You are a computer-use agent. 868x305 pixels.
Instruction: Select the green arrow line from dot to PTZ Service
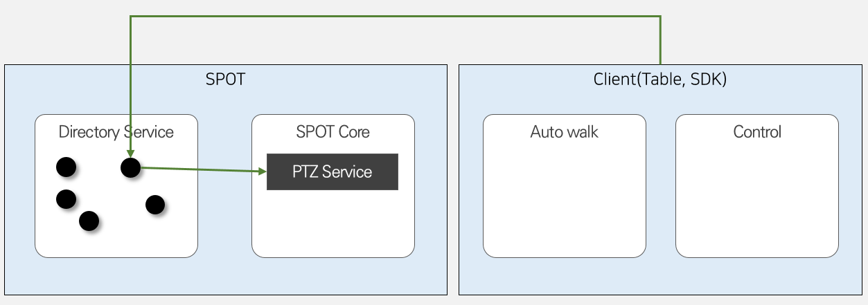[x=201, y=169]
